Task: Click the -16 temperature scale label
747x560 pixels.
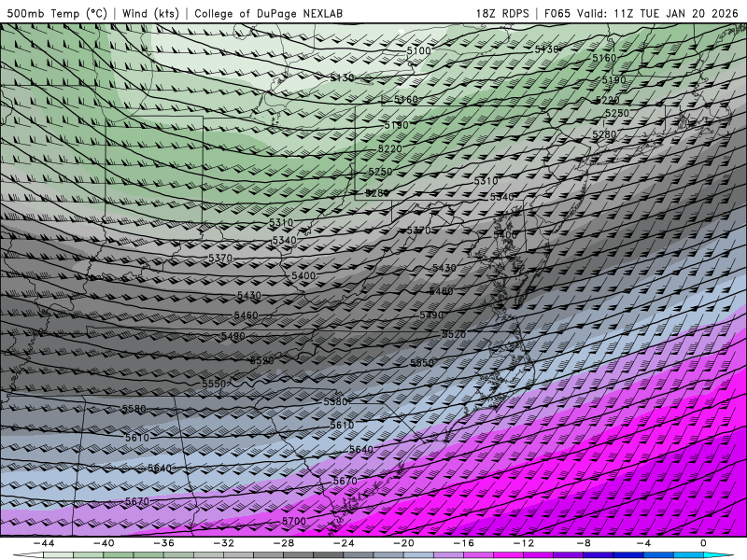Action: point(464,543)
